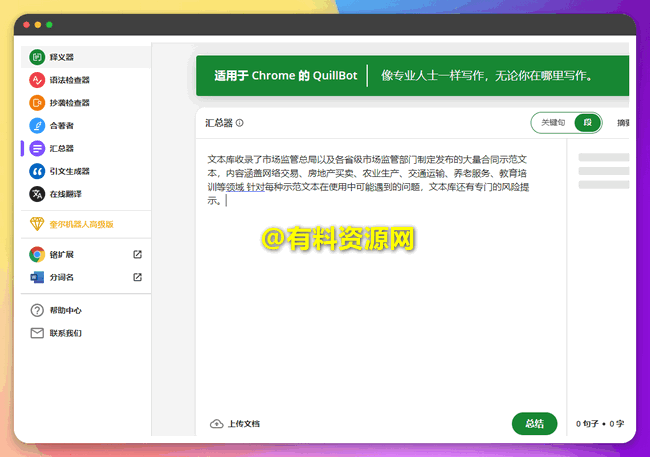The width and height of the screenshot is (650, 457).
Task: Open the 释义器 paraphraser icon
Action: [37, 57]
